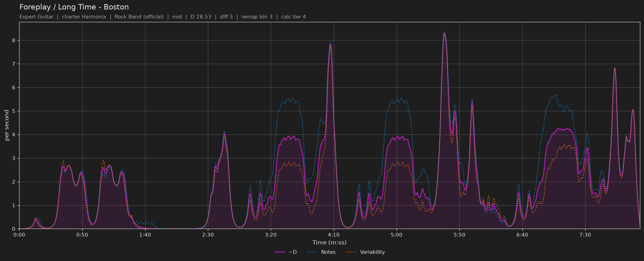Screen dimensions: 644x261
Task: Click the "Variability" legend label
Action: (372, 252)
